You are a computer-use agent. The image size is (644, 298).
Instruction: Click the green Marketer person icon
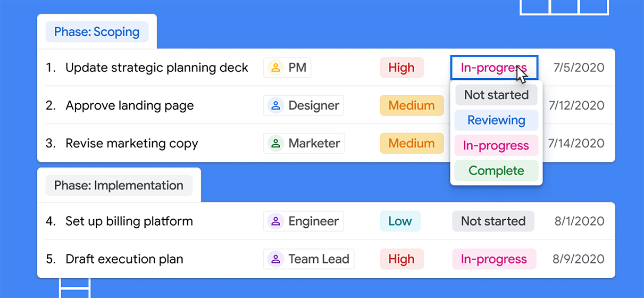pyautogui.click(x=275, y=143)
